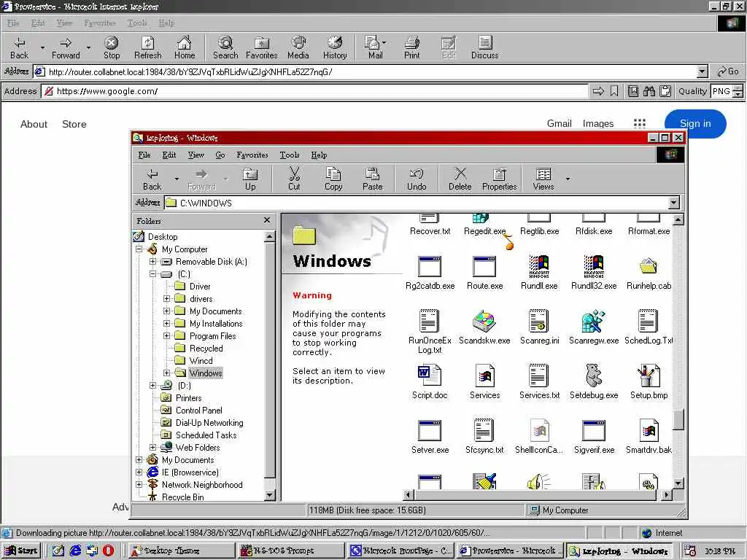747x560 pixels.
Task: Open the Explorer View menu
Action: 196,155
